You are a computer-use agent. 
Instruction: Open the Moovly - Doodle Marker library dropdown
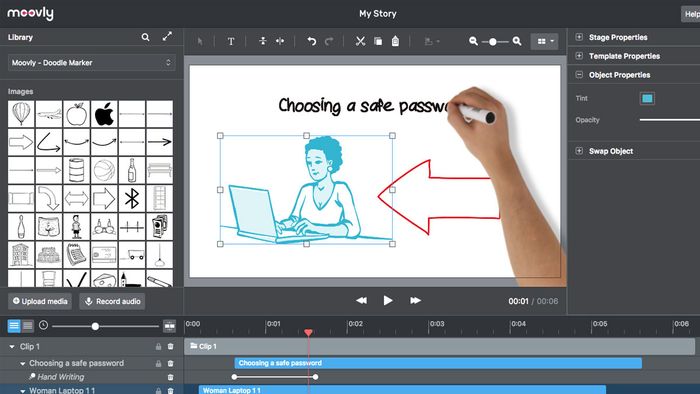[91, 63]
